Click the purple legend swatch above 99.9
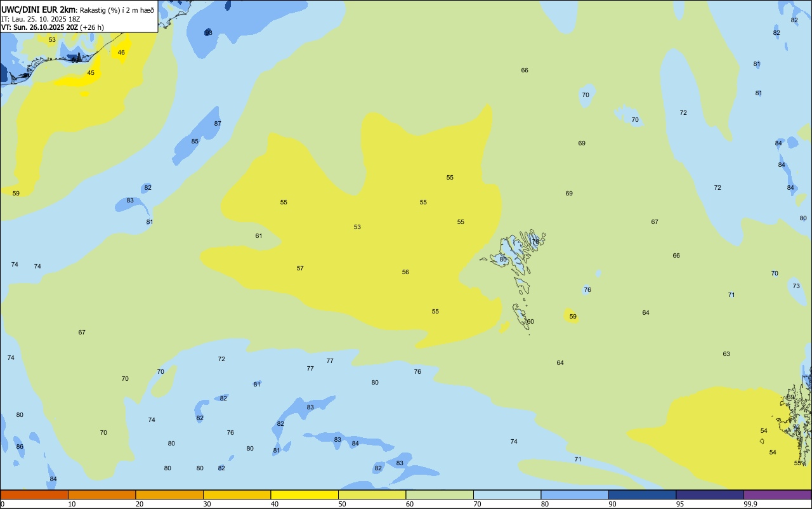 coord(777,494)
